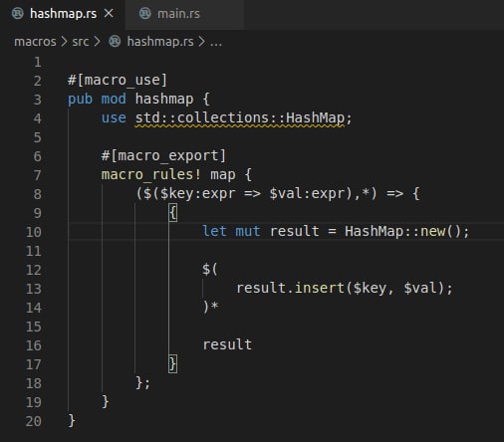This screenshot has width=504, height=442.
Task: Switch to the hashmap.rs tab
Action: tap(63, 14)
